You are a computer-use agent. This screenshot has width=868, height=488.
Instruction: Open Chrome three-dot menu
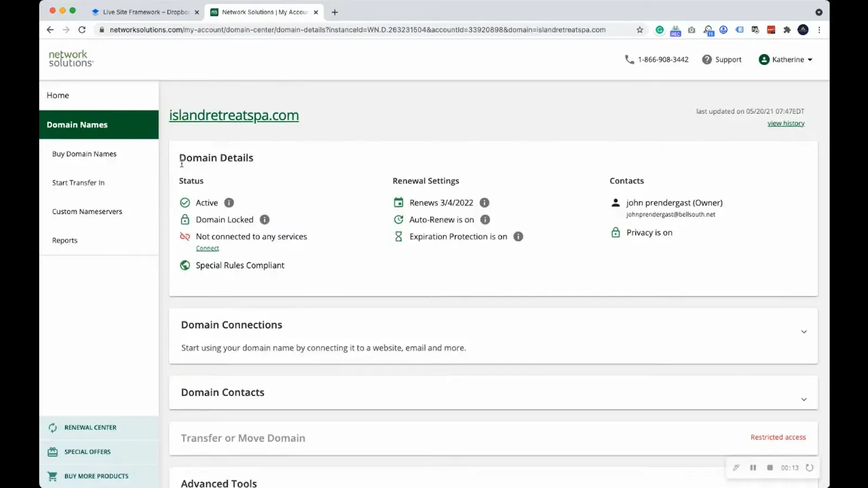coord(819,30)
